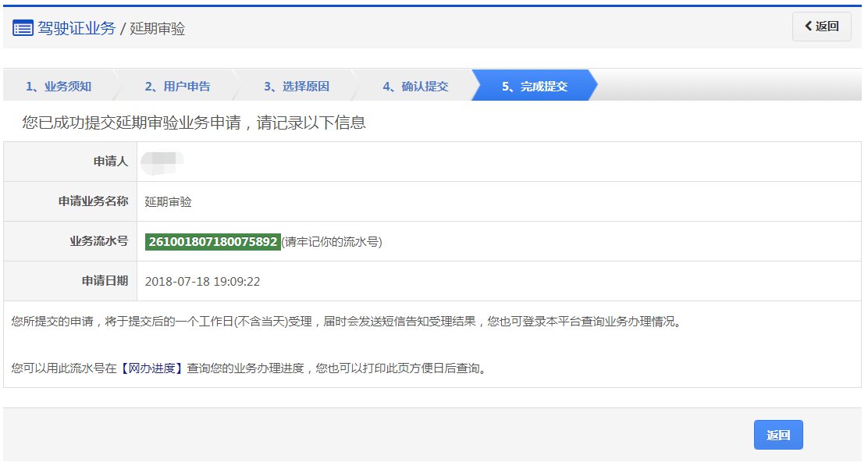The image size is (868, 466).
Task: Select the green serial number 261001807180075892
Action: (x=212, y=241)
